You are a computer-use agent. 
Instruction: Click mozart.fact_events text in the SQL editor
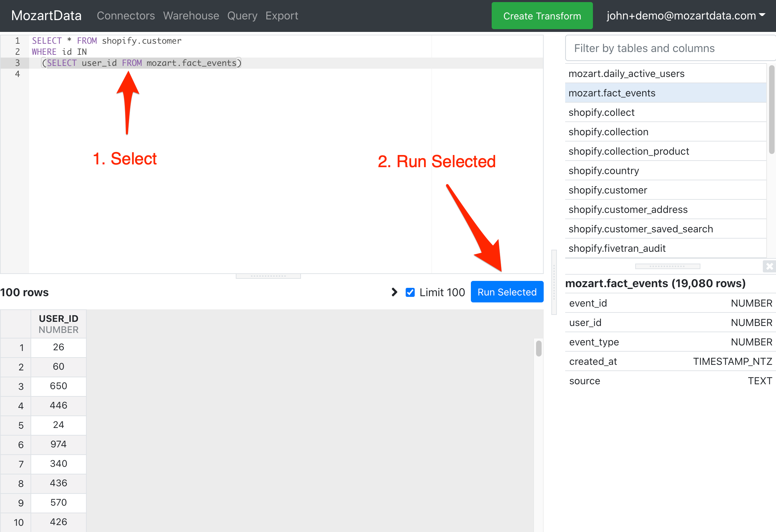pyautogui.click(x=191, y=63)
